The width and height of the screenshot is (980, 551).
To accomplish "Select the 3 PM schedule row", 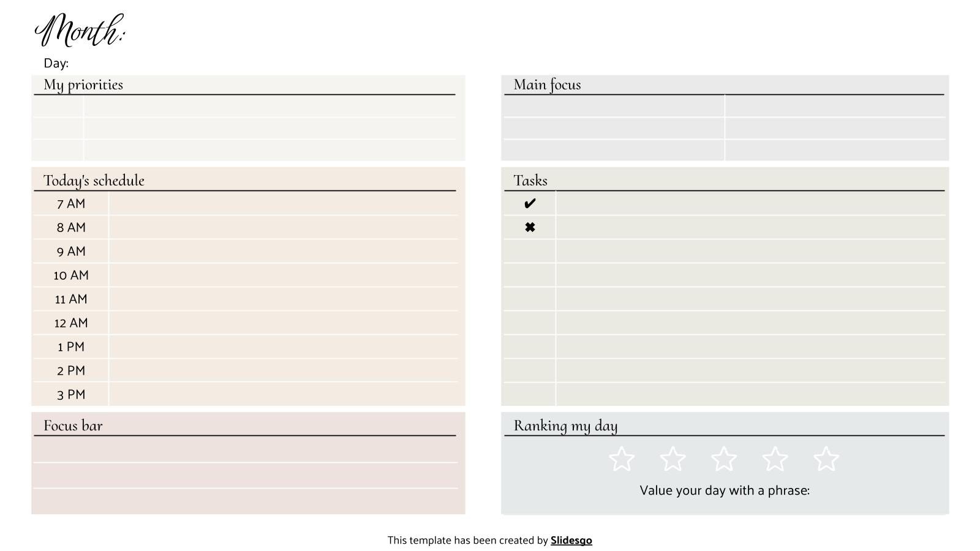I will tap(282, 394).
